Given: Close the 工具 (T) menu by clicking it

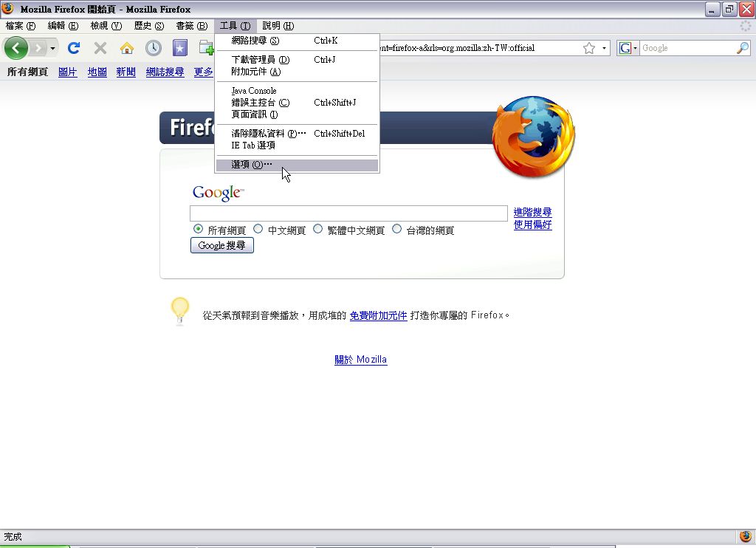Looking at the screenshot, I should click(236, 26).
